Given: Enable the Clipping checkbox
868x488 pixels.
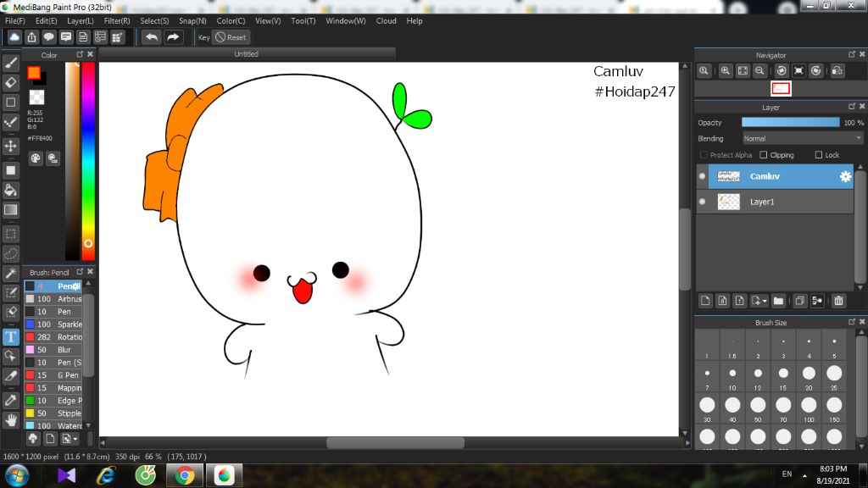Looking at the screenshot, I should coord(764,155).
